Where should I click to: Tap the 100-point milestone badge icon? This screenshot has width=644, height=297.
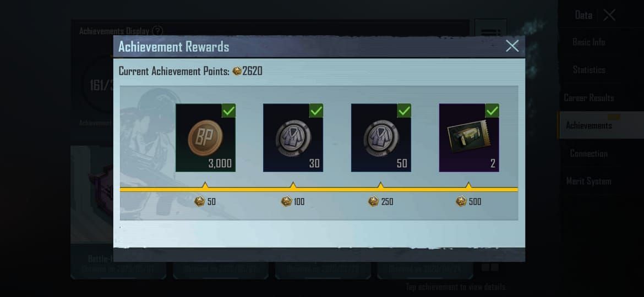[286, 201]
